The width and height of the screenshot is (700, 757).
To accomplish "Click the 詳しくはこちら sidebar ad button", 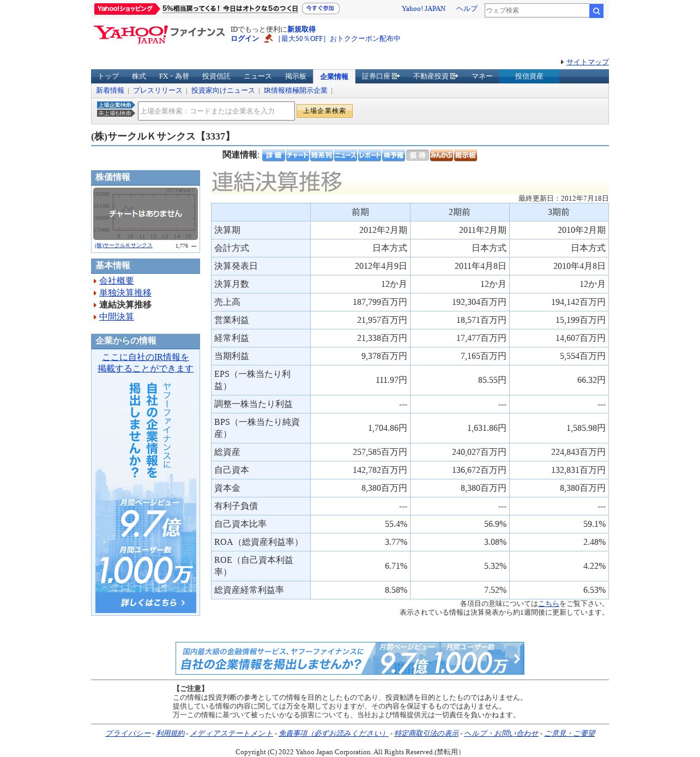I will (x=146, y=603).
